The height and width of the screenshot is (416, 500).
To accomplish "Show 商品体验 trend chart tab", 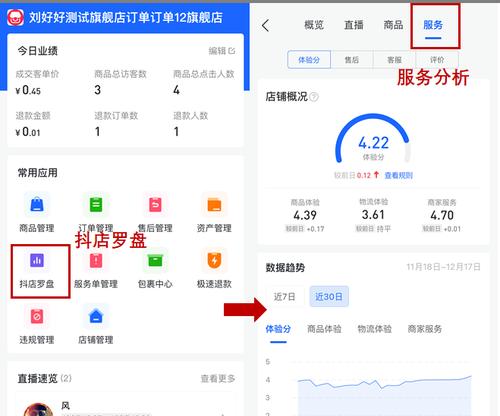I will [x=324, y=329].
